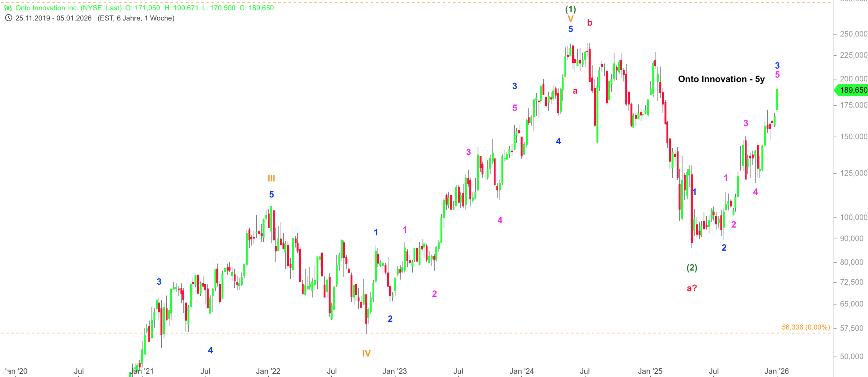Select the orange IV wave label
Image resolution: width=868 pixels, height=377 pixels.
366,353
